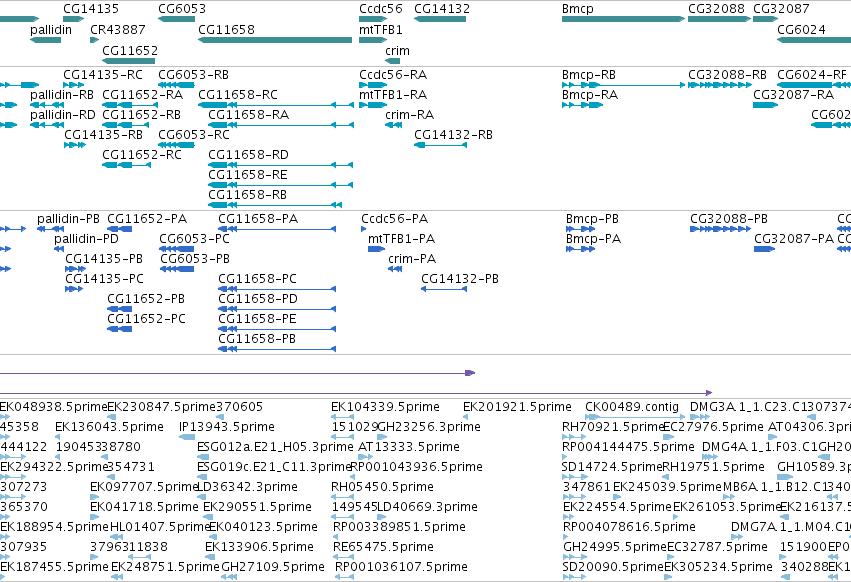Select the CR43887 gene label
Screen dimensions: 851x582
[118, 29]
